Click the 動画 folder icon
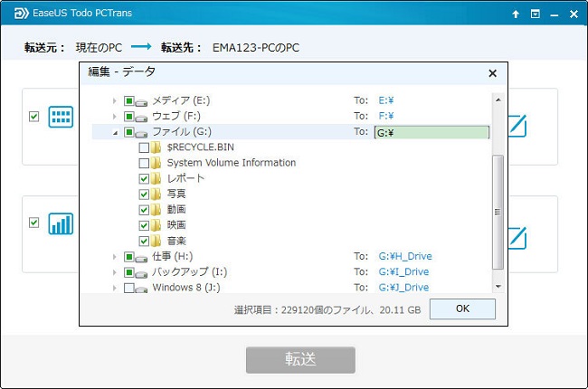Viewport: 588px width, 389px height. tap(156, 210)
